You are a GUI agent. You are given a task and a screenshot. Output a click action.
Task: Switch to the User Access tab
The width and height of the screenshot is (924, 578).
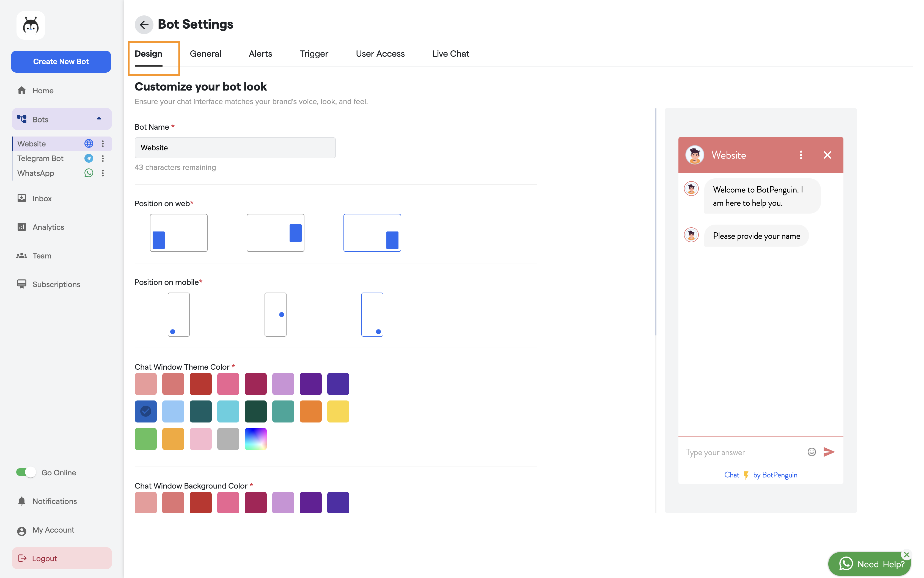380,54
